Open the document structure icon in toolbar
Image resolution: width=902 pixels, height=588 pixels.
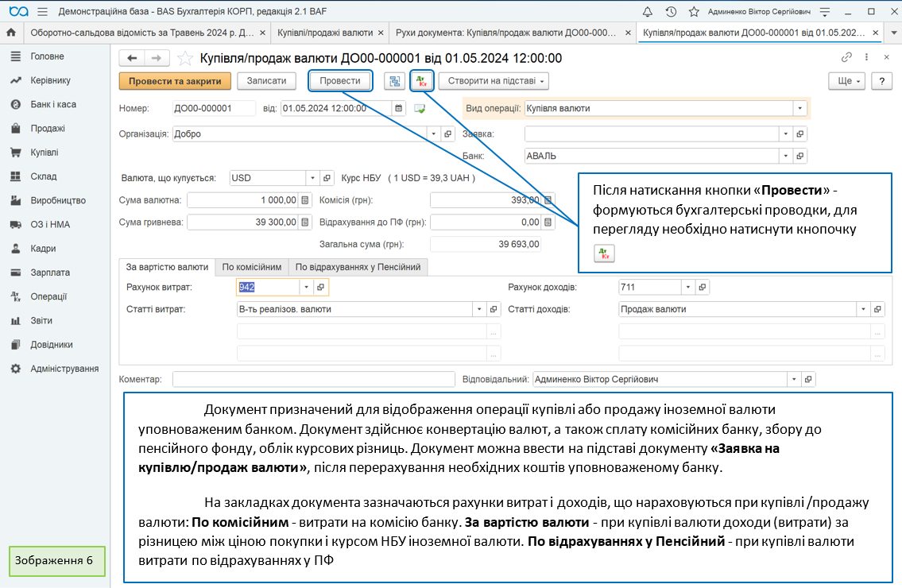pos(394,81)
